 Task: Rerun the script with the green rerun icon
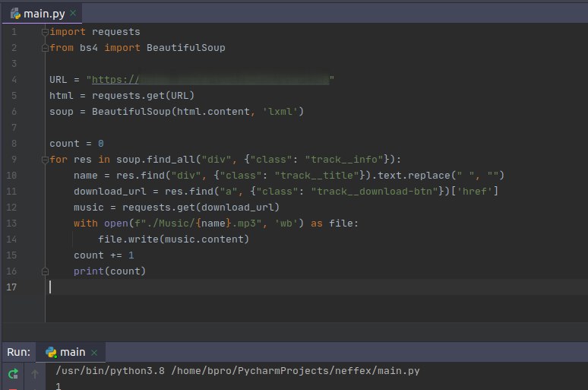pos(13,373)
